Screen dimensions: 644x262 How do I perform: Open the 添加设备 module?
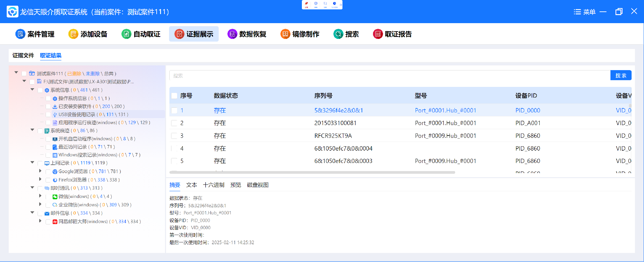[88, 34]
